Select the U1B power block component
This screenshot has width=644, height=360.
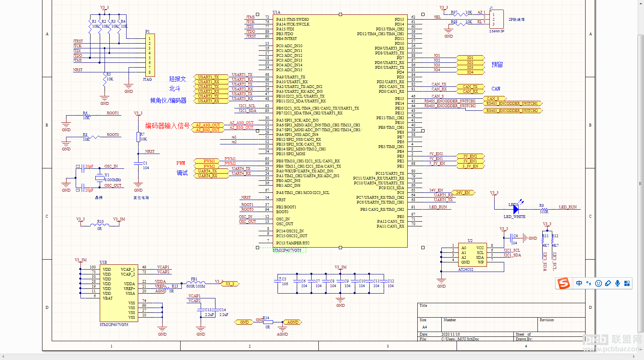pyautogui.click(x=119, y=293)
